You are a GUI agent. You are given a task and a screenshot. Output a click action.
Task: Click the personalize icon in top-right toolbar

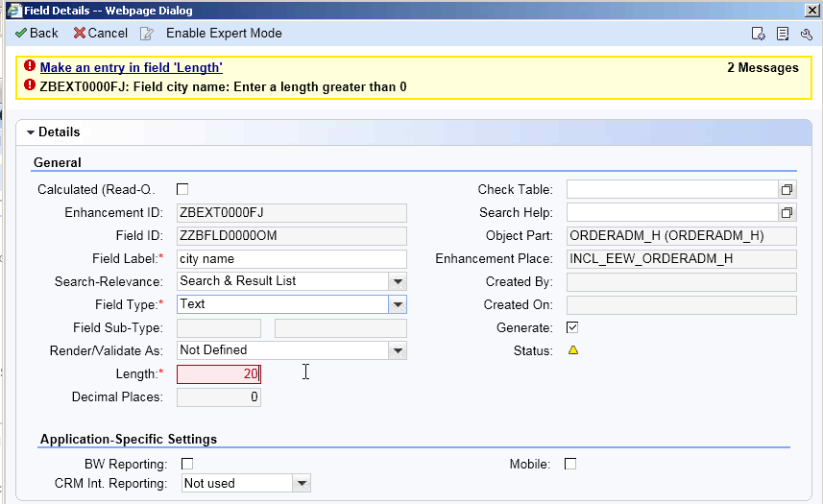[758, 34]
